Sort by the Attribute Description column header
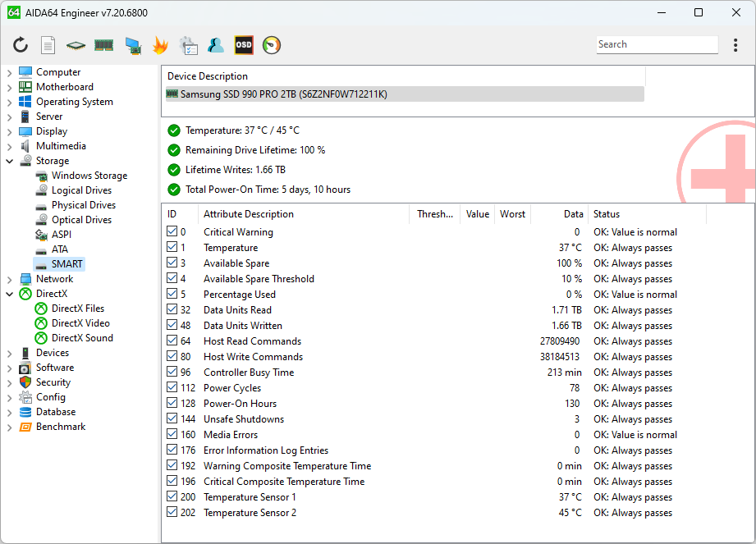Image resolution: width=756 pixels, height=544 pixels. pyautogui.click(x=248, y=214)
